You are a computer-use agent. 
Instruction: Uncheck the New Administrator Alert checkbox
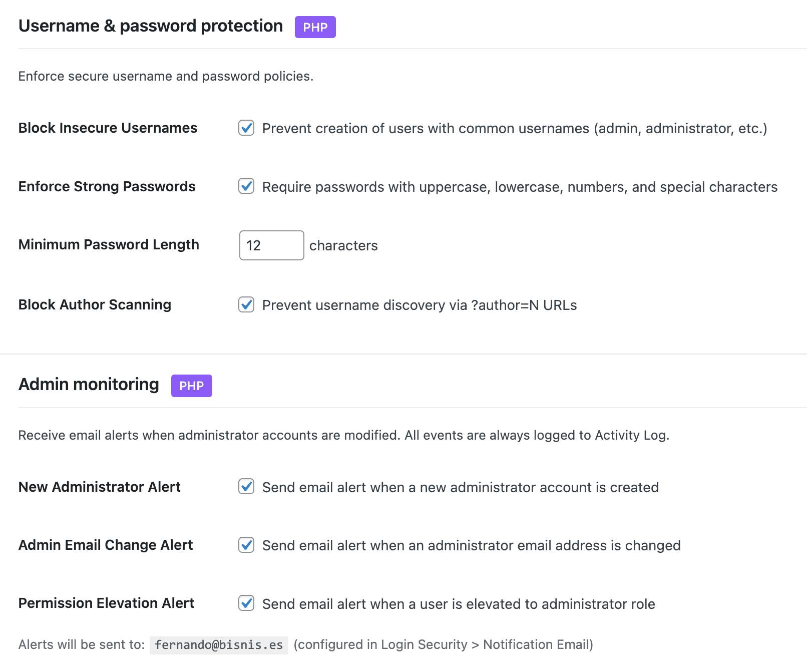(x=246, y=487)
